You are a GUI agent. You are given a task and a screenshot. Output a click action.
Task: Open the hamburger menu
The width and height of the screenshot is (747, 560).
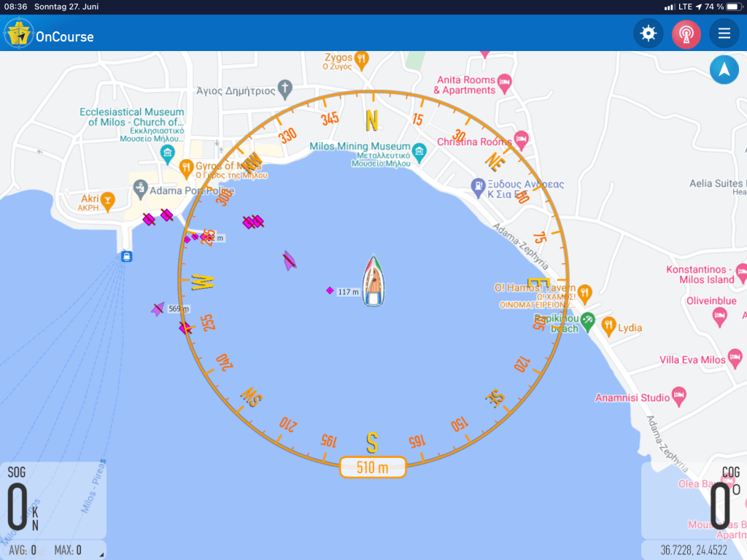[724, 34]
